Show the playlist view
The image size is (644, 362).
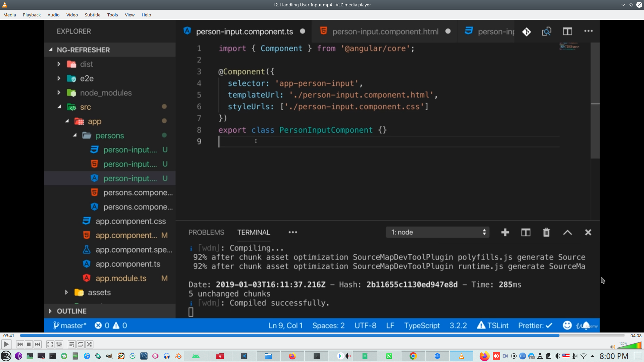pos(71,344)
